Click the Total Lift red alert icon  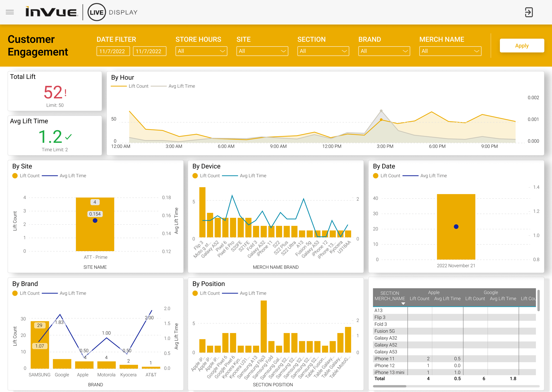[65, 93]
